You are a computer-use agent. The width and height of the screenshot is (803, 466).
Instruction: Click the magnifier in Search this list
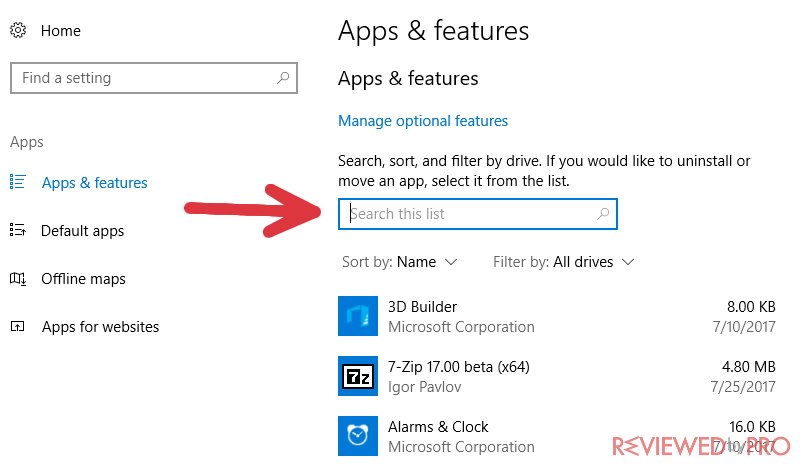[603, 214]
